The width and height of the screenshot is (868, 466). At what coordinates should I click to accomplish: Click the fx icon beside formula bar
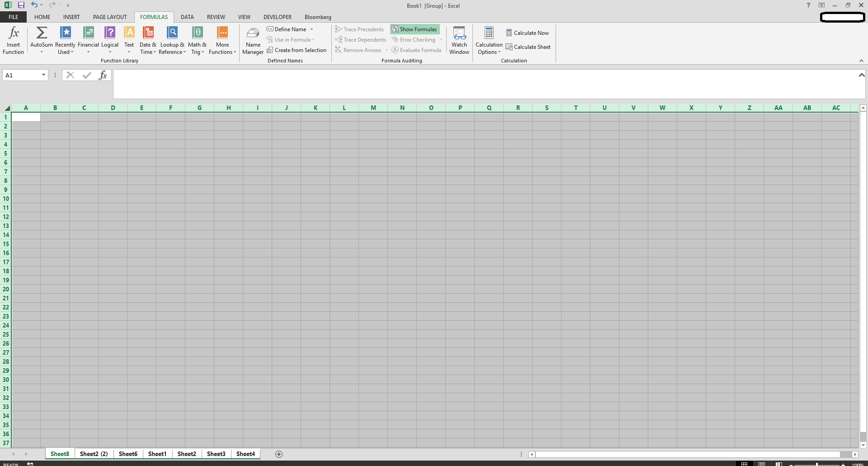[103, 75]
